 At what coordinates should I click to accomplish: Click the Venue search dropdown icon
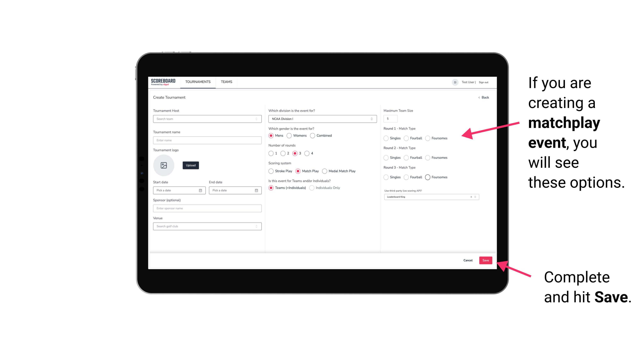[x=256, y=226]
